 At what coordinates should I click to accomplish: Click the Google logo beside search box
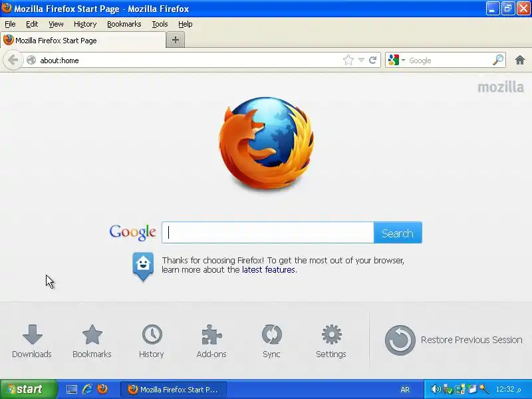coord(132,232)
